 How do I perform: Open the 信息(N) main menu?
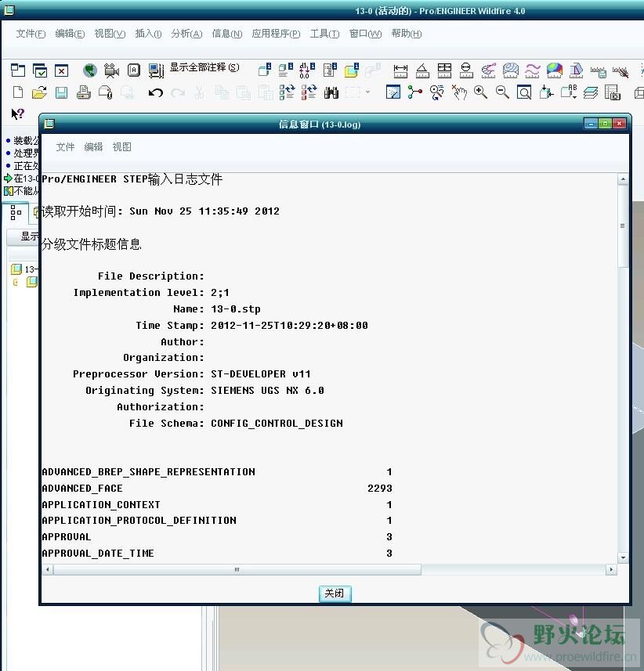[x=227, y=34]
